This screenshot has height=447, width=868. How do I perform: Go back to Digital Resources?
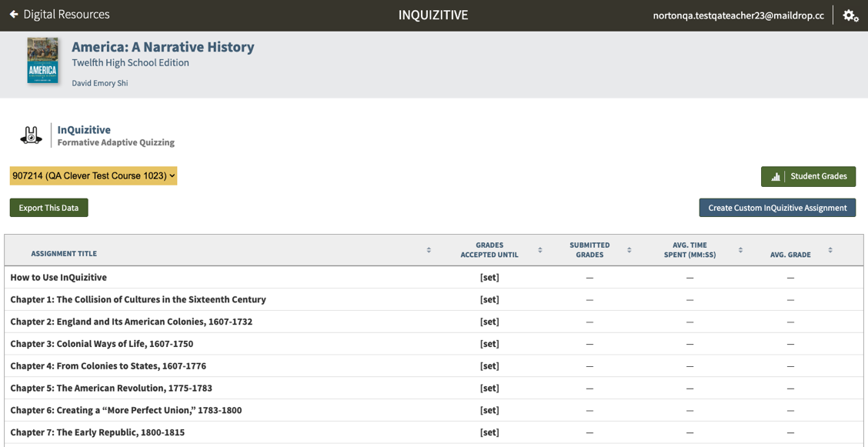click(x=60, y=15)
